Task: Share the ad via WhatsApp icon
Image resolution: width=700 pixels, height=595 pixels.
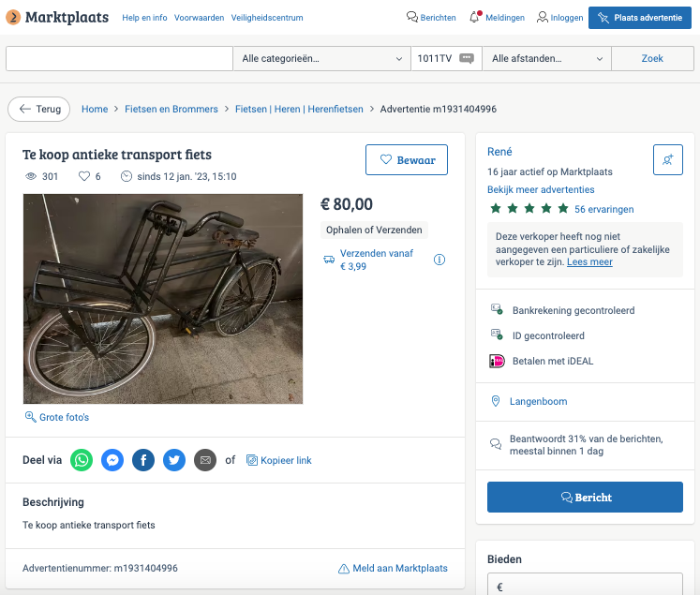Action: click(82, 460)
